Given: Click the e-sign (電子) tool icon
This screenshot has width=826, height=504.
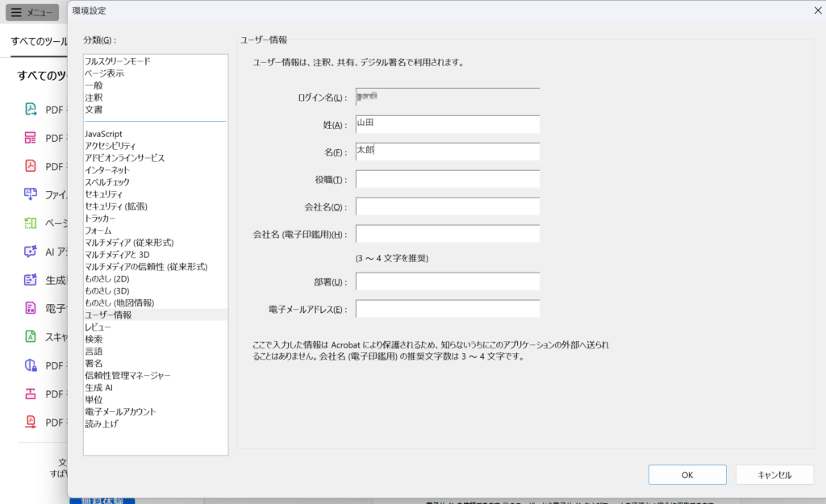Looking at the screenshot, I should coord(31,308).
